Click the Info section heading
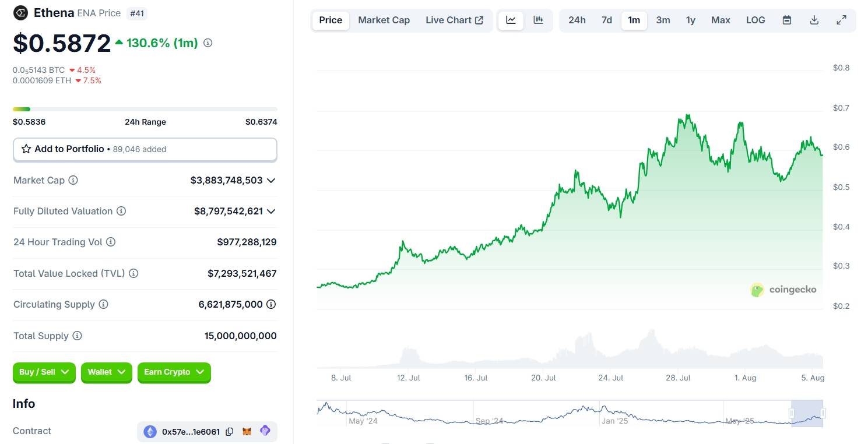The image size is (868, 444). click(x=24, y=404)
